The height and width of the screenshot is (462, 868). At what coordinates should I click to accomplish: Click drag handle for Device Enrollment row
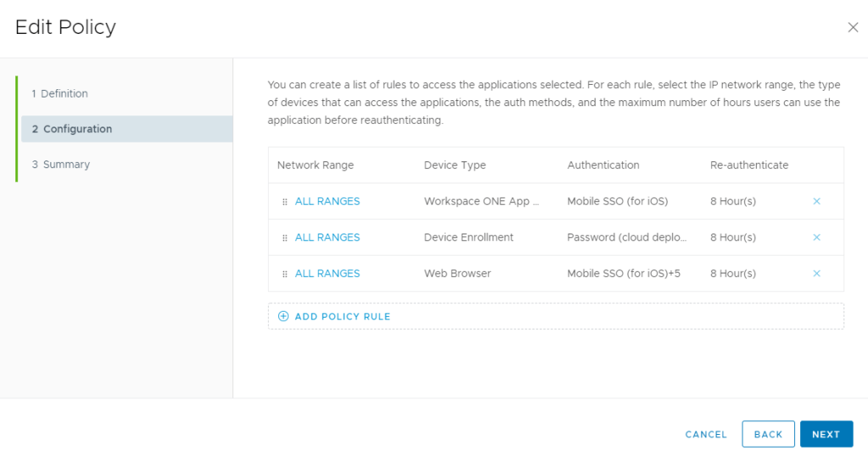[x=285, y=238]
